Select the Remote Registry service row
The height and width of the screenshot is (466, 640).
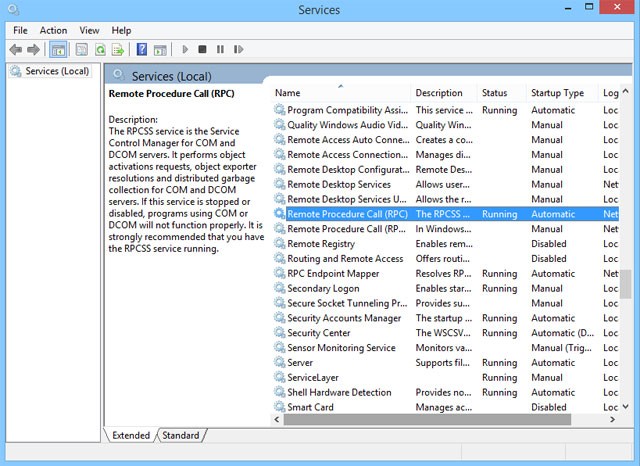tap(445, 244)
